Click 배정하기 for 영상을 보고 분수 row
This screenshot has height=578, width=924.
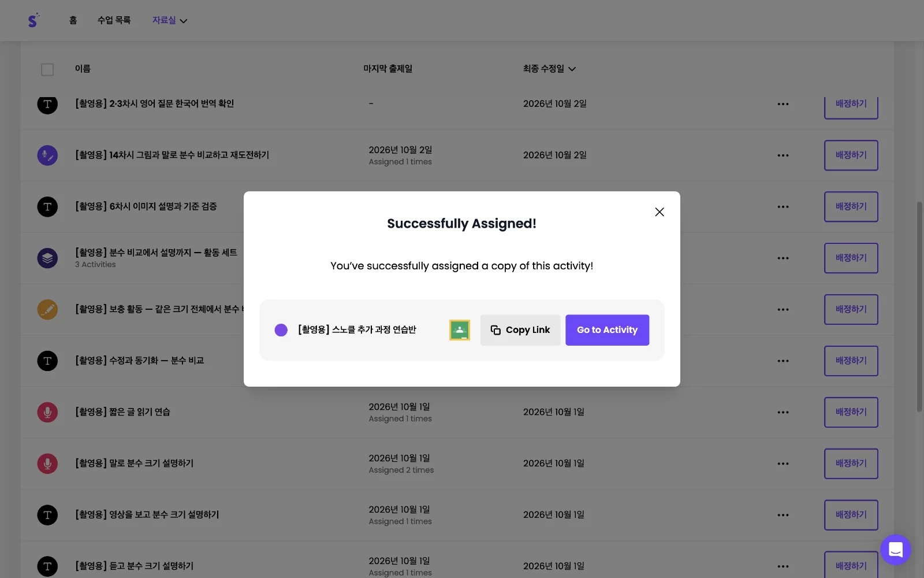click(x=851, y=515)
